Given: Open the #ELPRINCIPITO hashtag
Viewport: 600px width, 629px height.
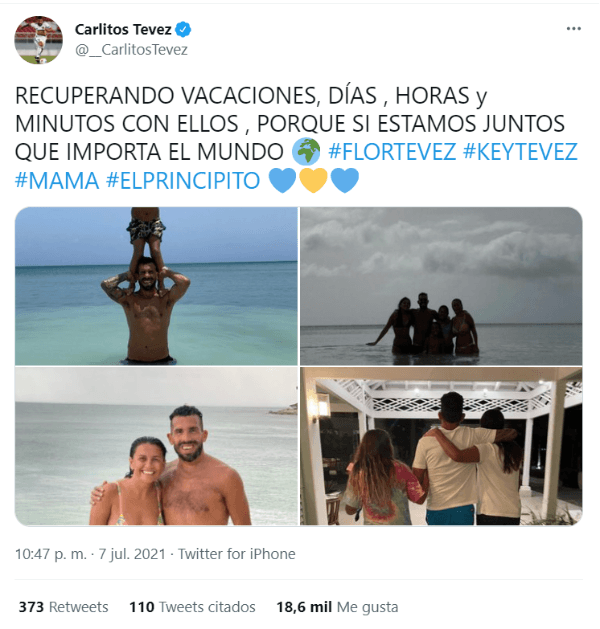Looking at the screenshot, I should click(183, 181).
